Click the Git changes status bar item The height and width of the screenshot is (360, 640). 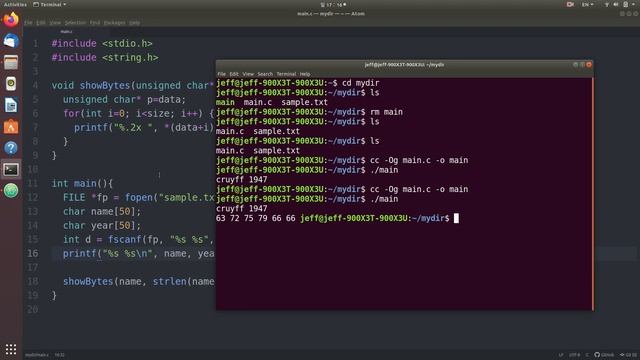pyautogui.click(x=629, y=355)
